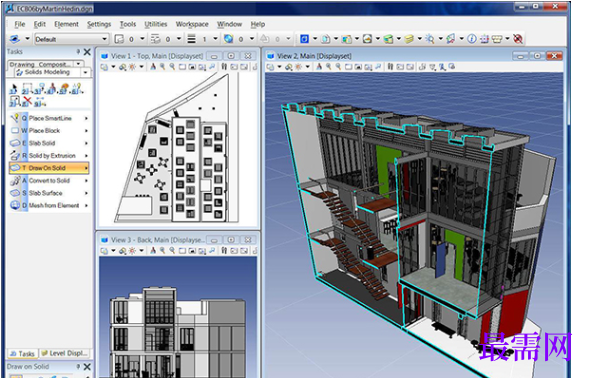Expand the line weight dropdown showing 1
The width and height of the screenshot is (591, 378).
coord(215,38)
